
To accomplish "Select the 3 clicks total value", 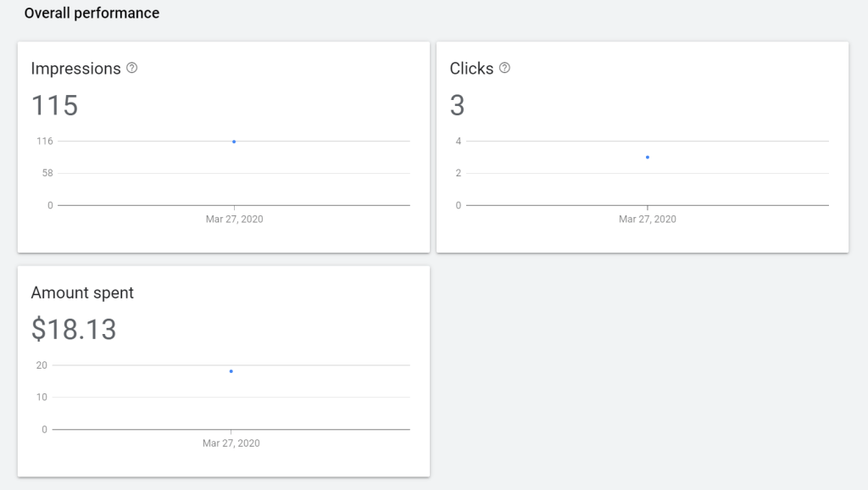I will [458, 105].
